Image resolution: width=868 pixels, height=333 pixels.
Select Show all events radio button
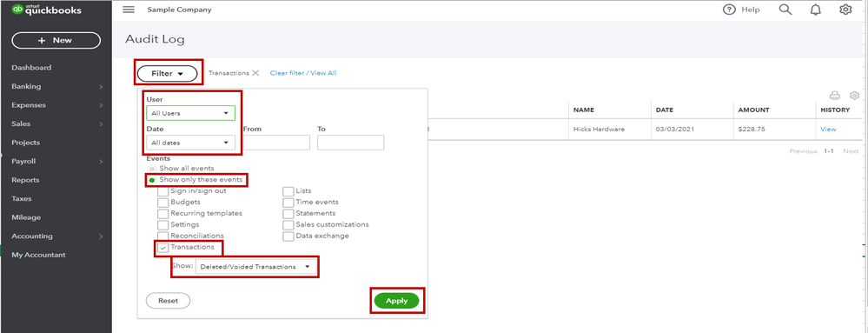tap(151, 169)
